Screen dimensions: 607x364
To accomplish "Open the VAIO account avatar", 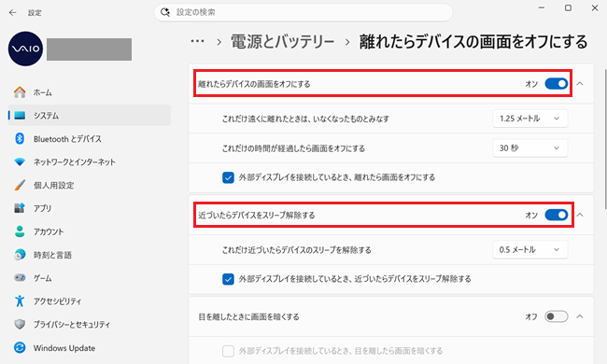I will (x=25, y=49).
